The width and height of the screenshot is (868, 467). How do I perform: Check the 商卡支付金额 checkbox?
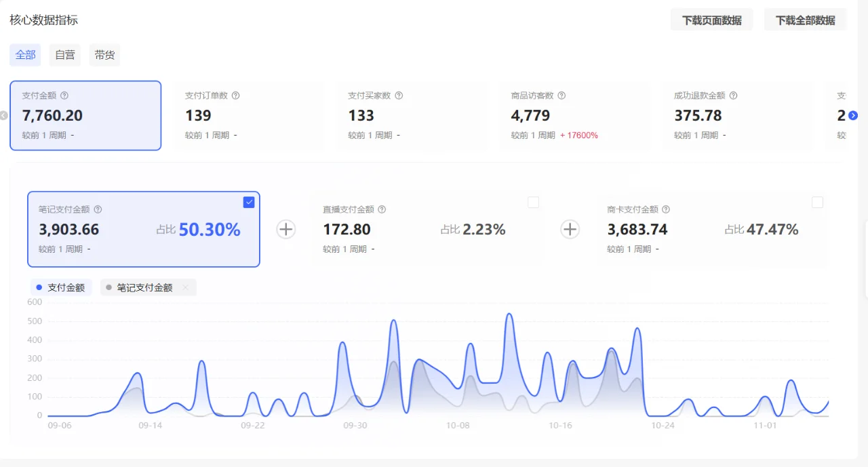click(818, 202)
